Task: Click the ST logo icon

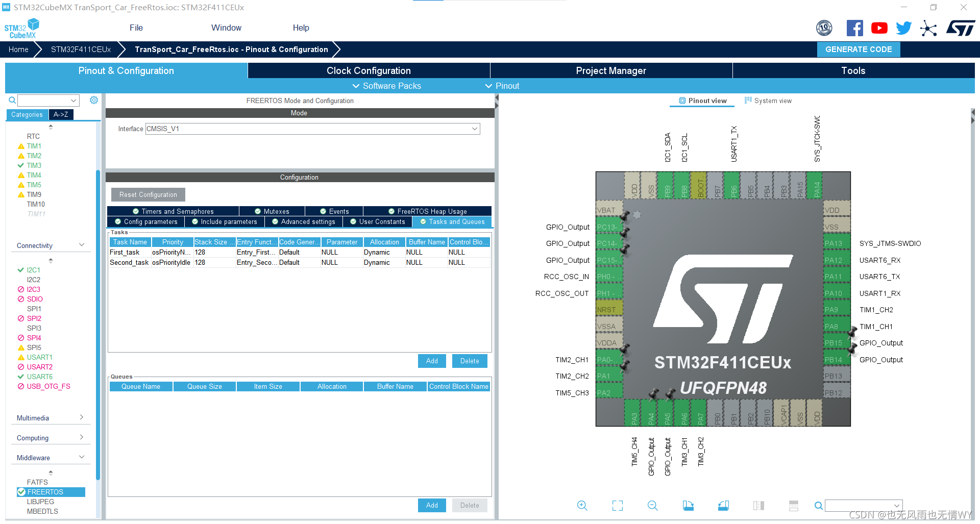Action: (961, 28)
